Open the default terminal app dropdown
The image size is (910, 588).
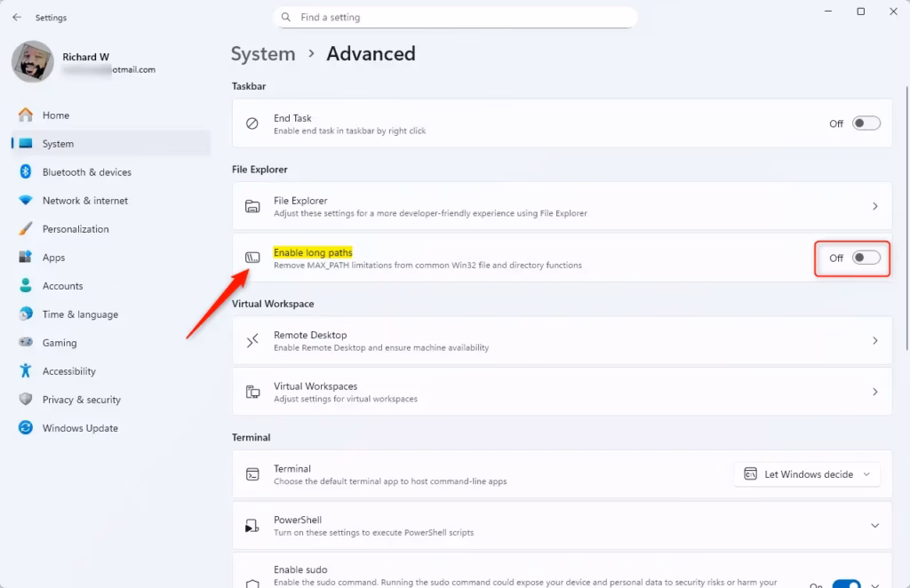pyautogui.click(x=807, y=474)
